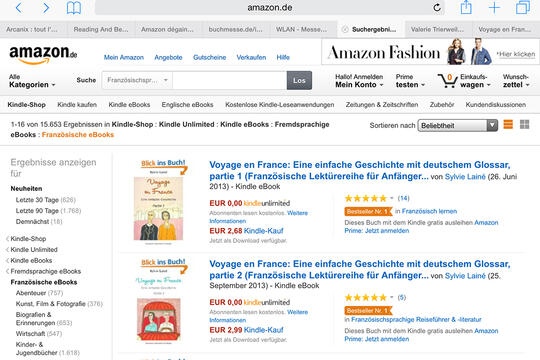
Task: Open the share sheet icon
Action: tap(466, 7)
